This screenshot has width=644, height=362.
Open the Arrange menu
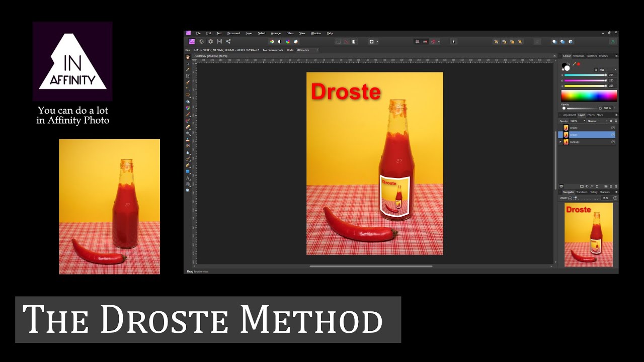[x=276, y=33]
